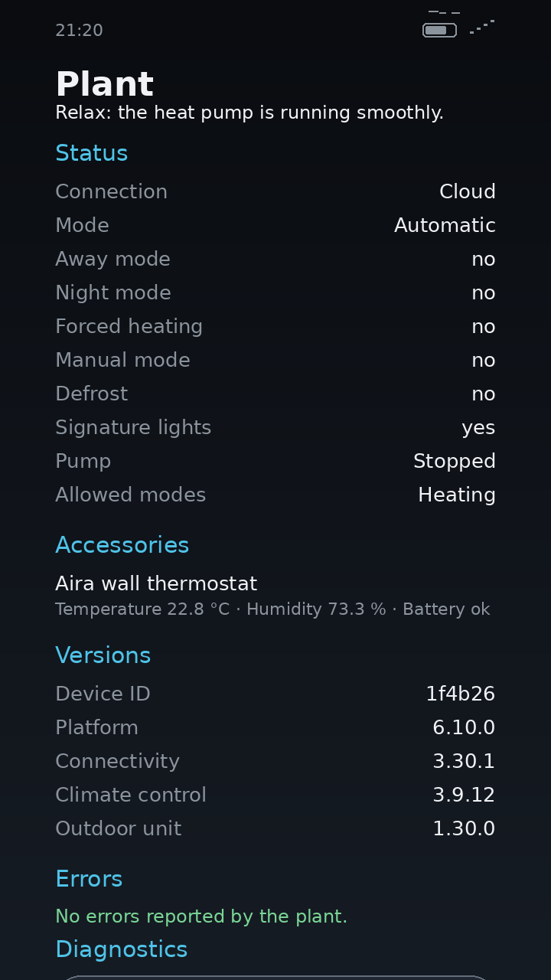Open the Versions section header
This screenshot has width=551, height=980.
pyautogui.click(x=103, y=655)
